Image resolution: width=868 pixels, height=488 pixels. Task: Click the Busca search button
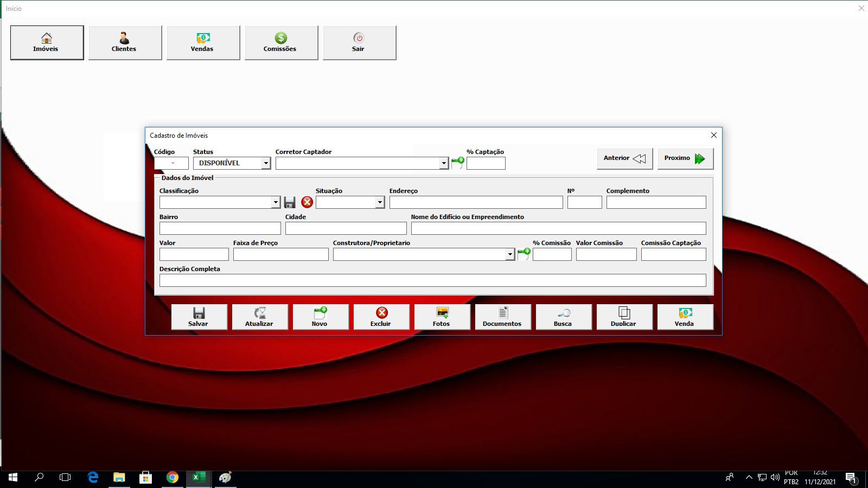click(x=563, y=317)
